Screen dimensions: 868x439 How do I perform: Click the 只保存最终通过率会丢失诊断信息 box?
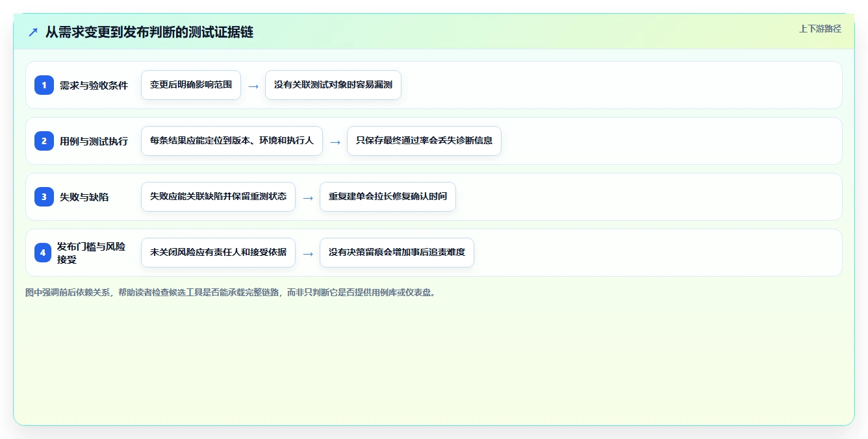tap(424, 141)
